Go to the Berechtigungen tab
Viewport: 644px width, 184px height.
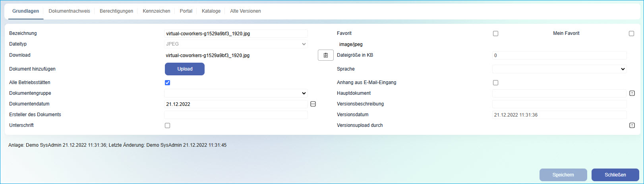click(x=116, y=11)
